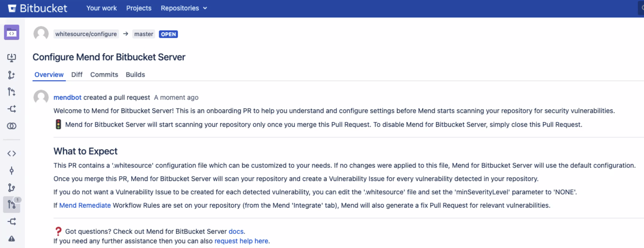Open Source view via angle-brackets icon
Screen dimensions: 644x248
click(x=12, y=153)
